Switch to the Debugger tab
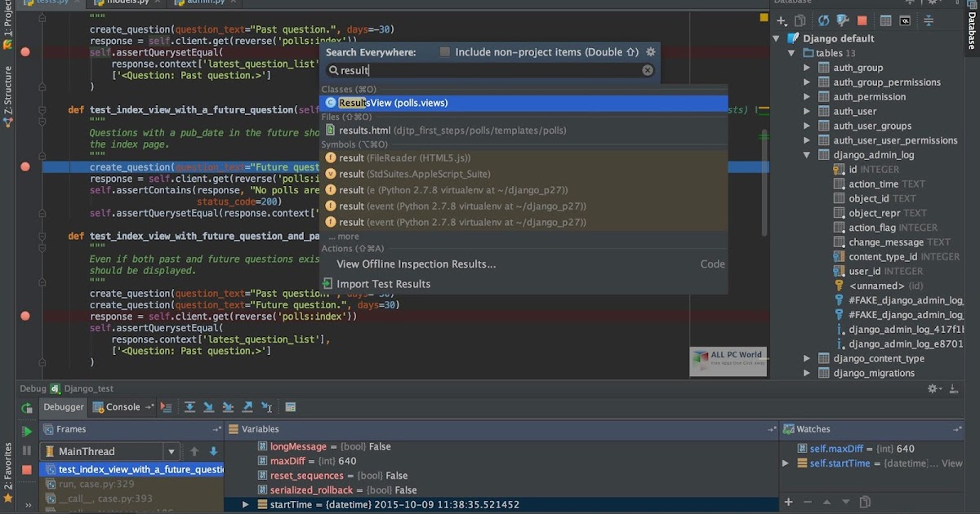 [63, 406]
